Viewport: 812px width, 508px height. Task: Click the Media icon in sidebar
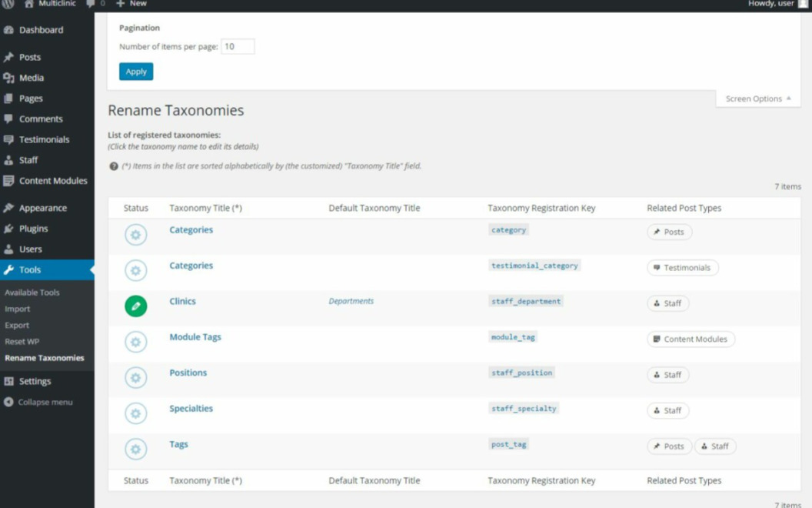pos(8,78)
